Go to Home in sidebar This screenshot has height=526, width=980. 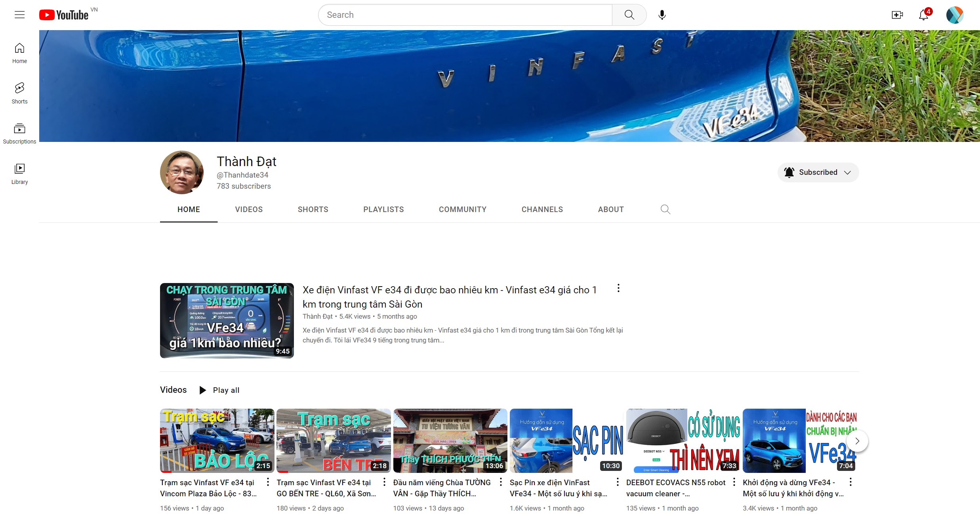(x=19, y=53)
